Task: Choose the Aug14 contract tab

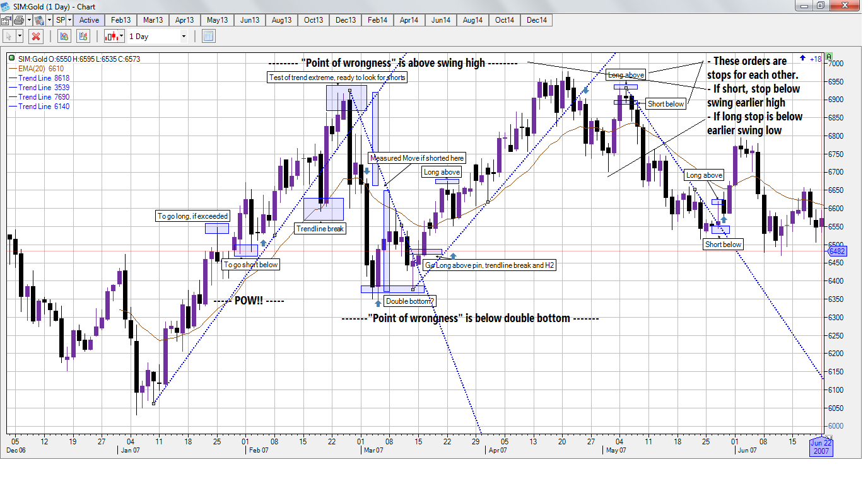Action: click(472, 20)
